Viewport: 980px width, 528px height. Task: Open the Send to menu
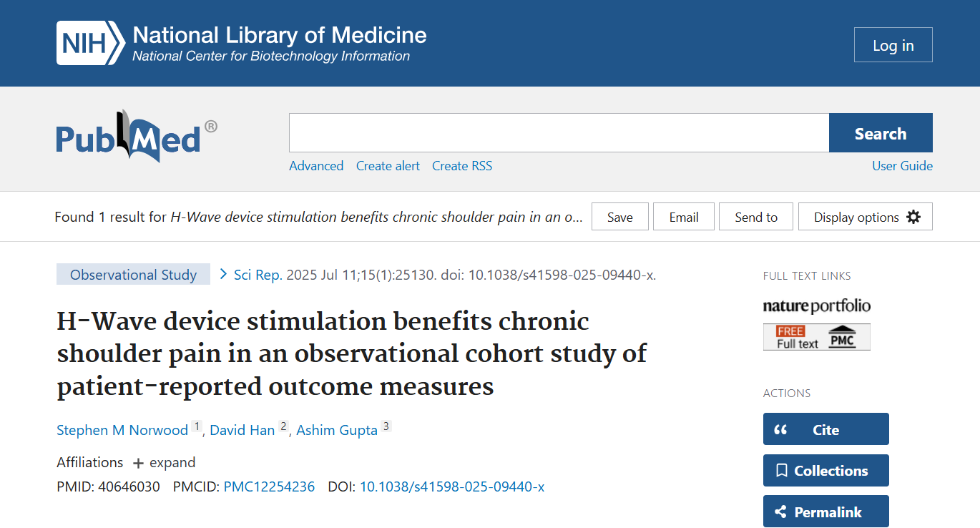(755, 217)
